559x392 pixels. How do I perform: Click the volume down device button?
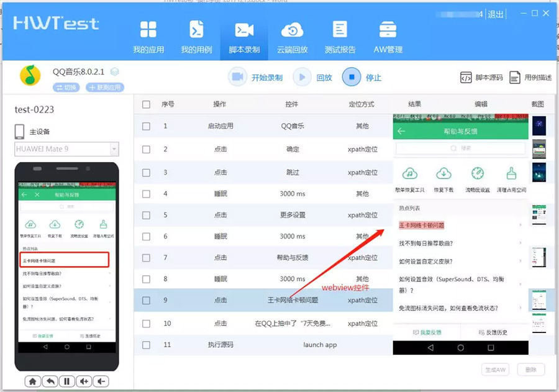click(x=101, y=381)
